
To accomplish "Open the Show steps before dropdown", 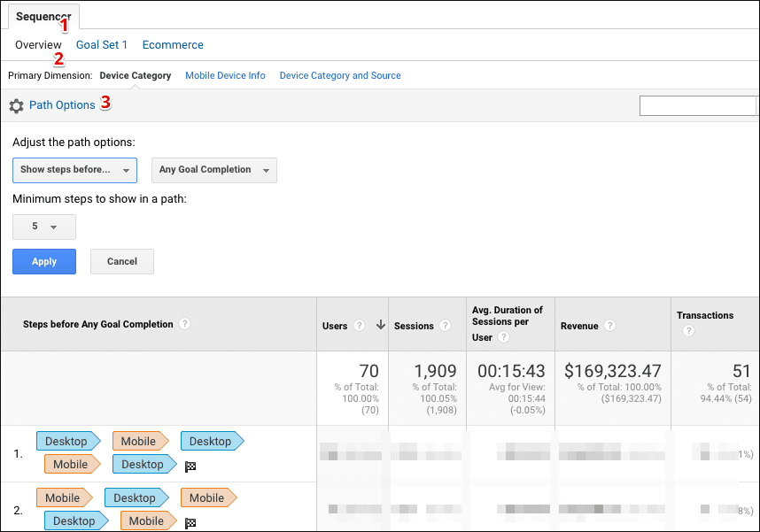I will click(x=74, y=170).
